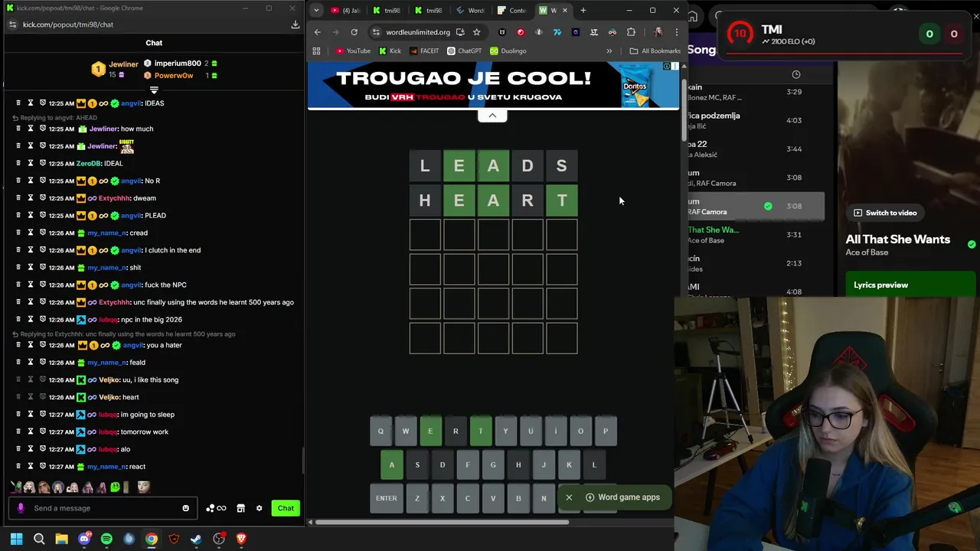Click the clock duration header icon in Spotify
Screen dimensions: 980x551
[796, 74]
